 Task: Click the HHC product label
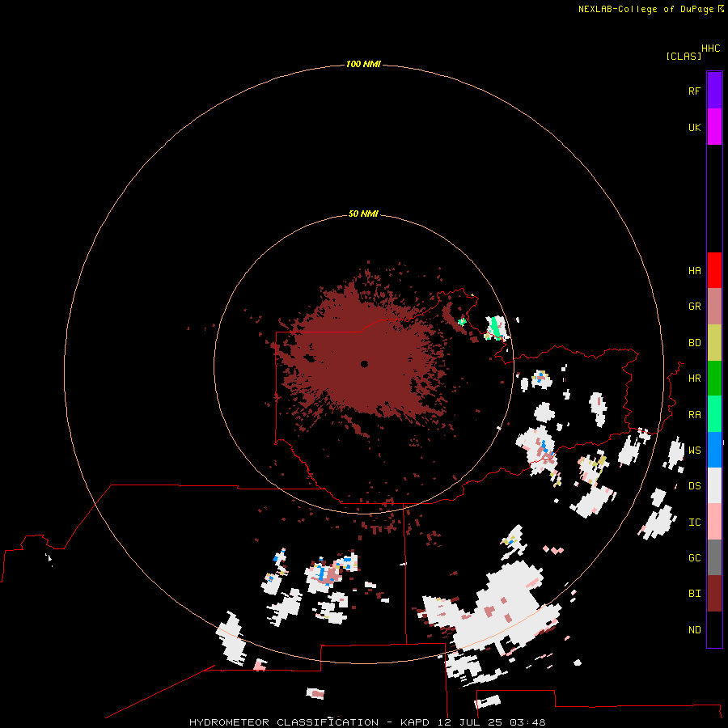coord(711,49)
